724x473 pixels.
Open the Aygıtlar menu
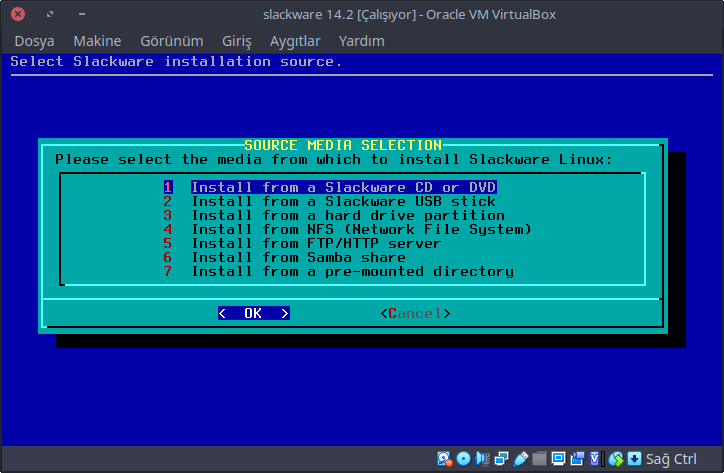295,41
